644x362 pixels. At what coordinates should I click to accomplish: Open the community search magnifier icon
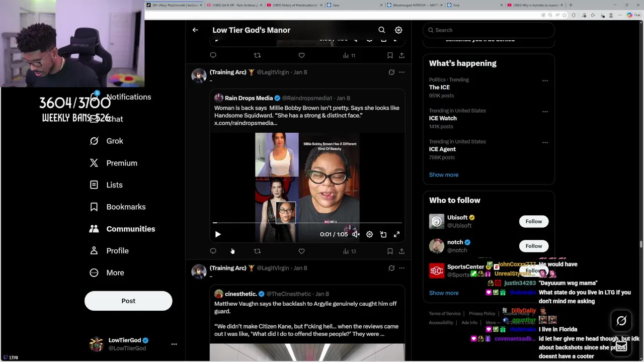pyautogui.click(x=381, y=30)
